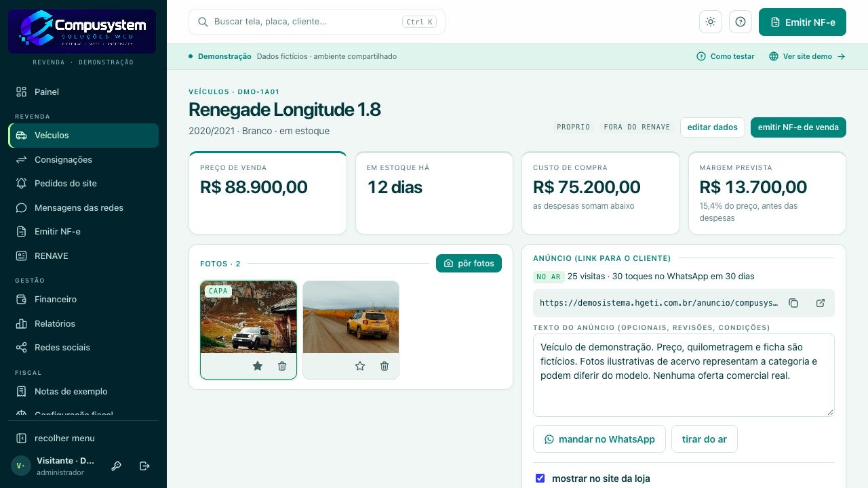Viewport: 868px width, 488px height.
Task: Open Relatórios sidebar item
Action: 83,323
